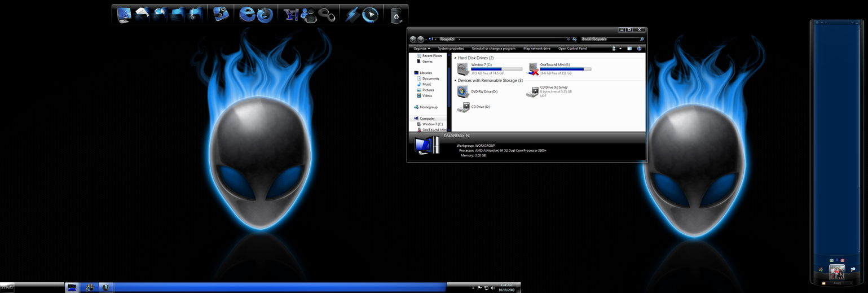Click the Explorer back arrow button
The height and width of the screenshot is (293, 868).
coord(413,40)
